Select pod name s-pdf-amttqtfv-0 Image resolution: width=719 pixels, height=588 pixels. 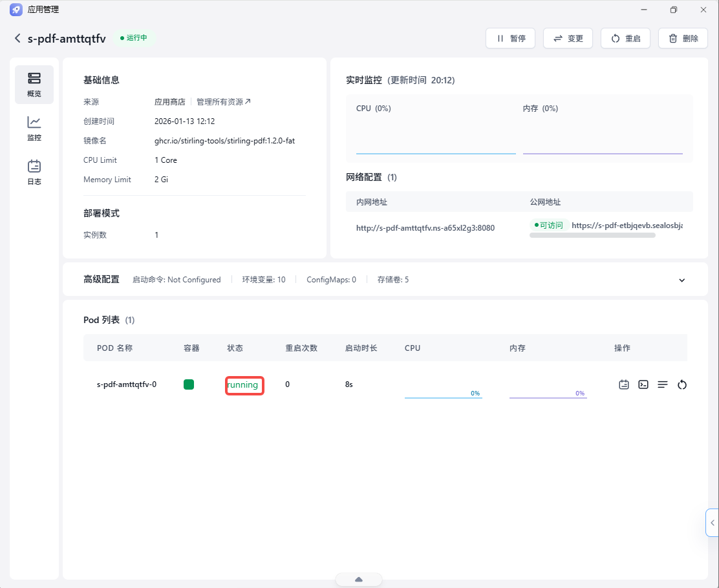coord(127,384)
